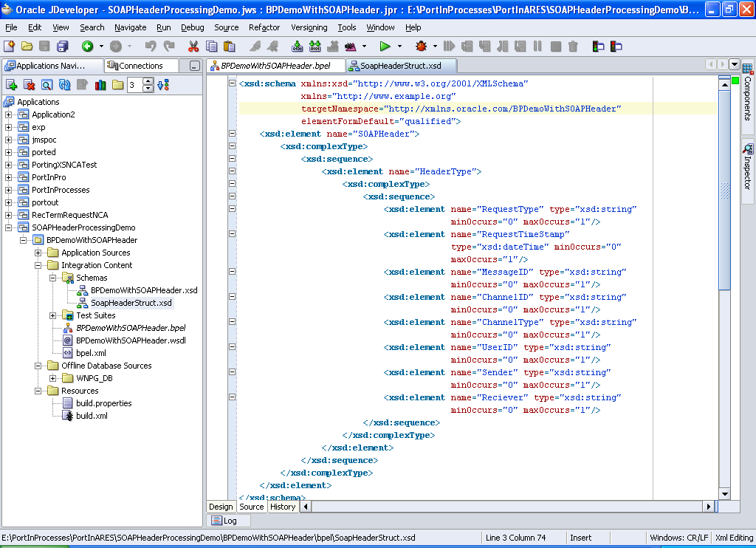Switch to the Connections tab
This screenshot has height=548, width=756.
click(x=141, y=66)
